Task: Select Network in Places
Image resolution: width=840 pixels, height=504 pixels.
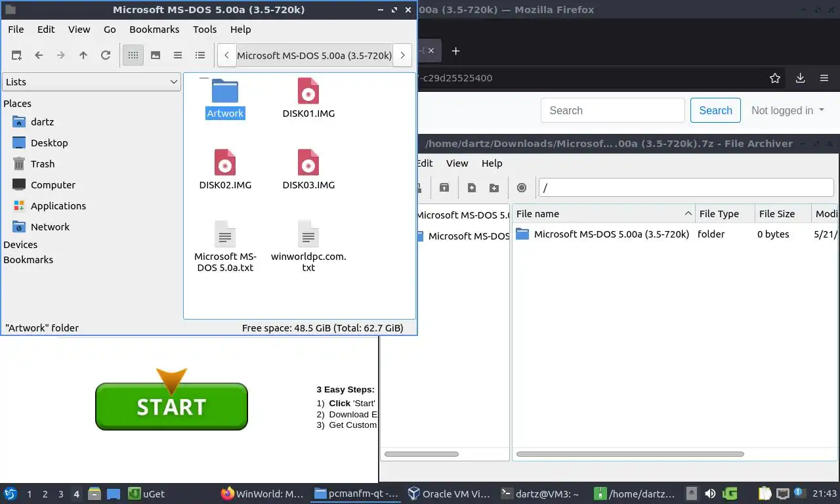Action: point(50,227)
